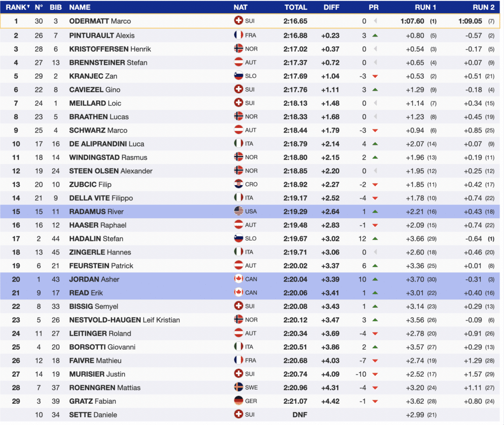
Task: Click the green up arrow in Hadalin Stefan row
Action: point(375,239)
